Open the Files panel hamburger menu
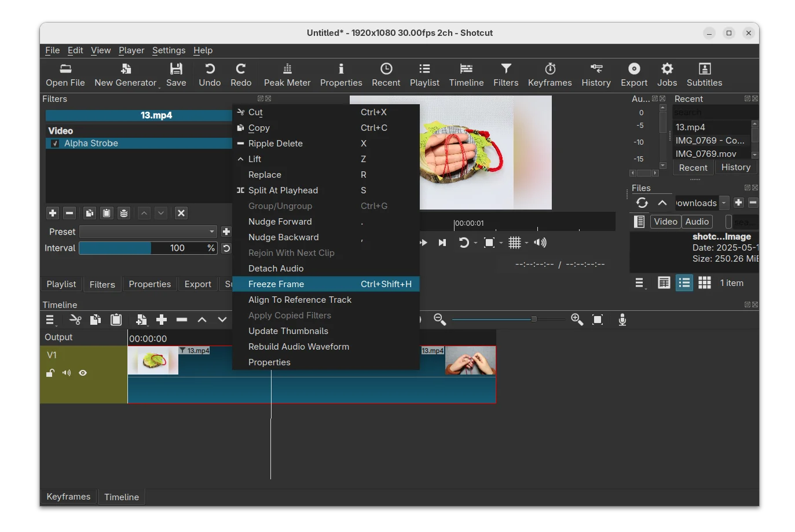Image resolution: width=795 pixels, height=532 pixels. pos(640,283)
